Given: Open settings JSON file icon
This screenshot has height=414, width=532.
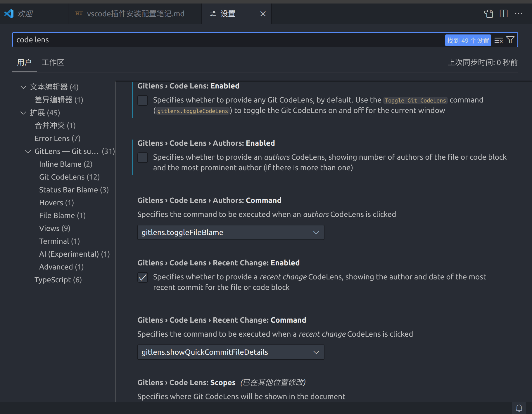Looking at the screenshot, I should tap(488, 14).
